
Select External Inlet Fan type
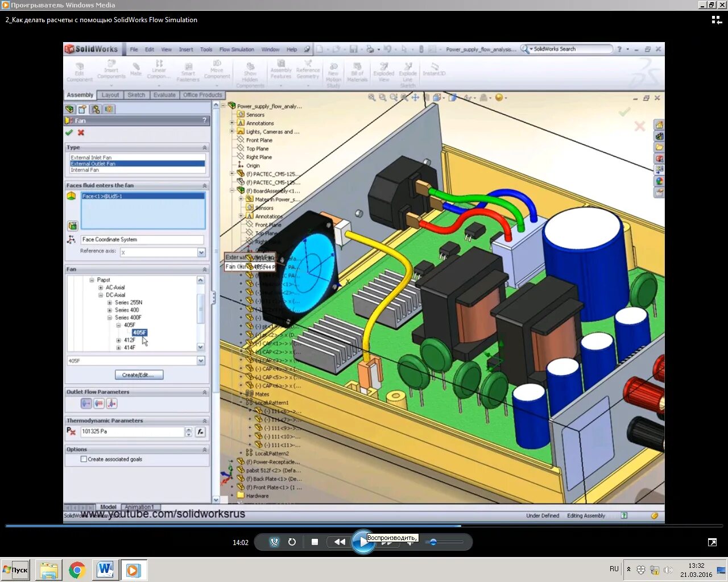(136, 157)
